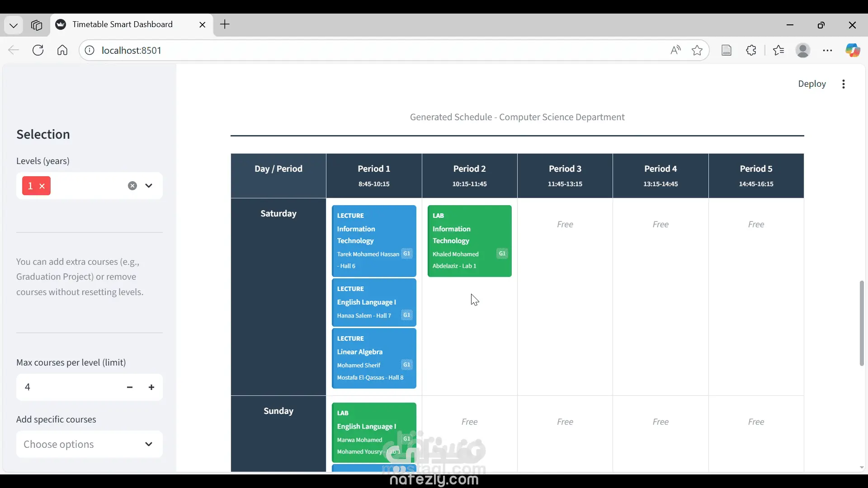Increase max courses per level
The height and width of the screenshot is (488, 868).
pyautogui.click(x=151, y=387)
